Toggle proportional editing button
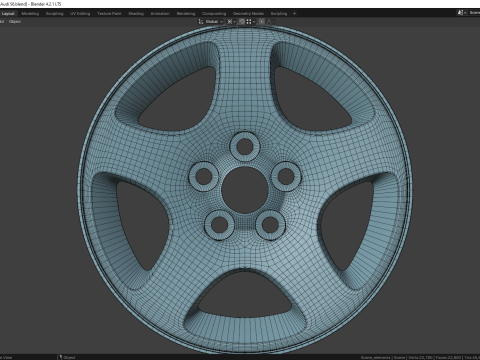 pyautogui.click(x=262, y=22)
